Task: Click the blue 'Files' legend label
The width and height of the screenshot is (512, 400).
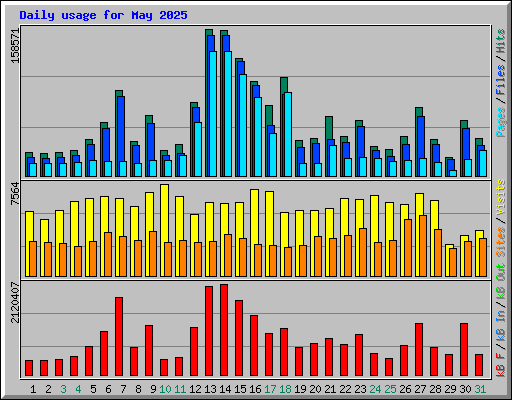Action: tap(501, 80)
